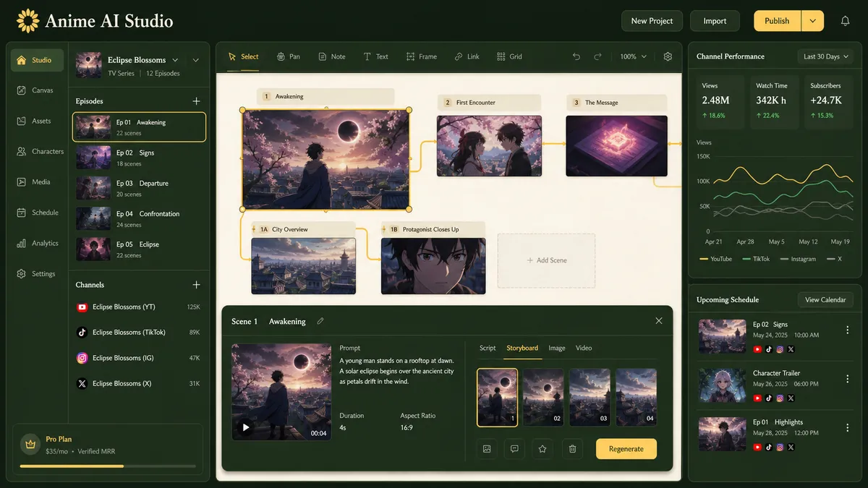
Task: Select storyboard frame 03 thumbnail
Action: (x=590, y=397)
